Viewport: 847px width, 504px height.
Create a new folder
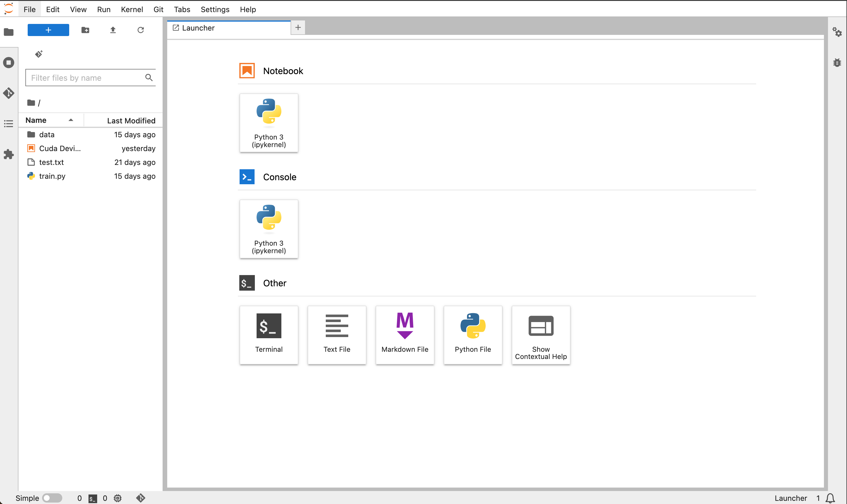[x=85, y=30]
